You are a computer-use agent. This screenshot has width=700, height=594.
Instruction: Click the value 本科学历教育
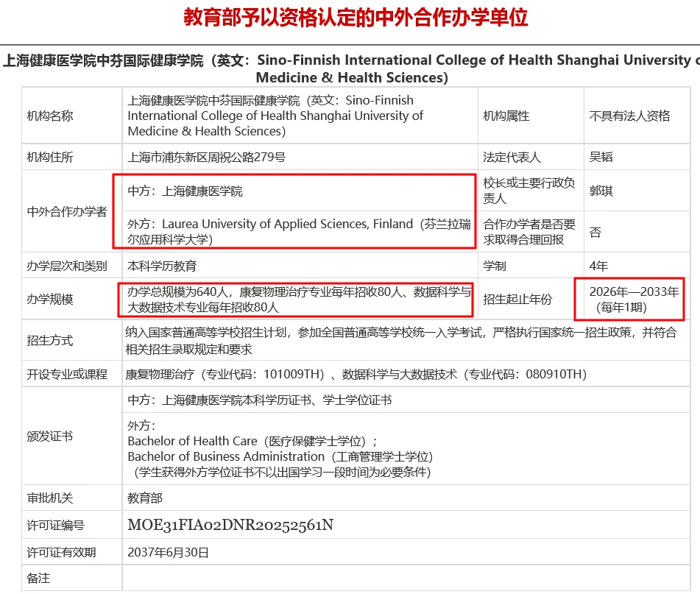coord(162,266)
